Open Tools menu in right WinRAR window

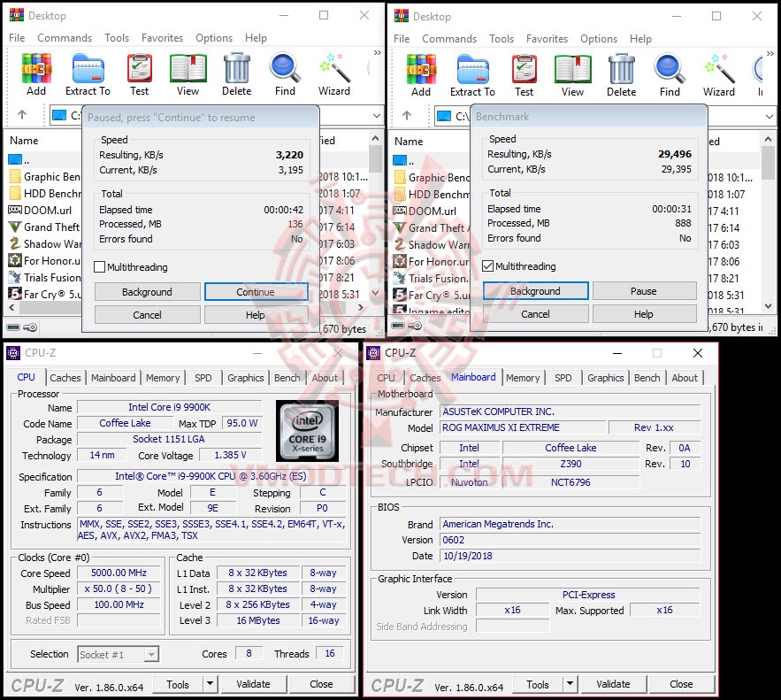coord(502,39)
